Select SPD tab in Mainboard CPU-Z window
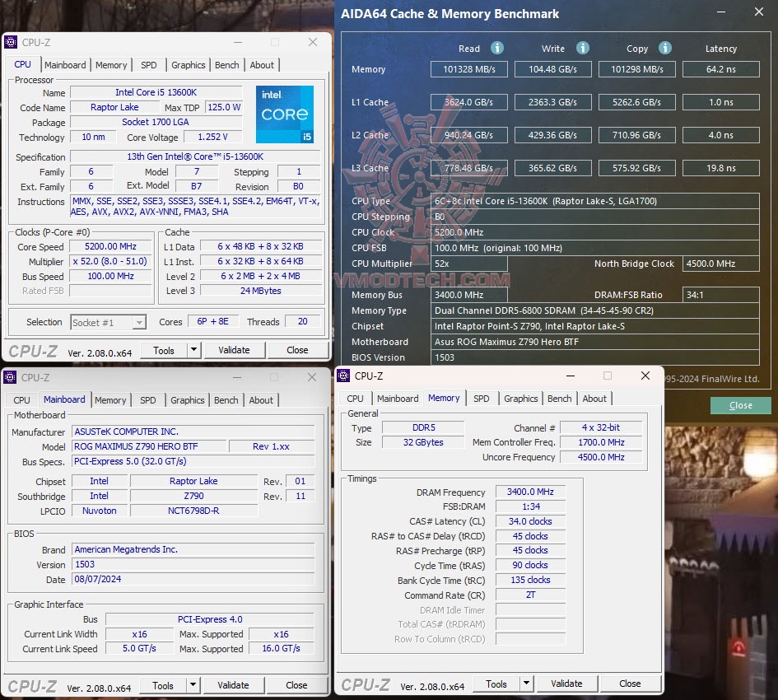Screen dimensions: 778x700 tap(148, 400)
